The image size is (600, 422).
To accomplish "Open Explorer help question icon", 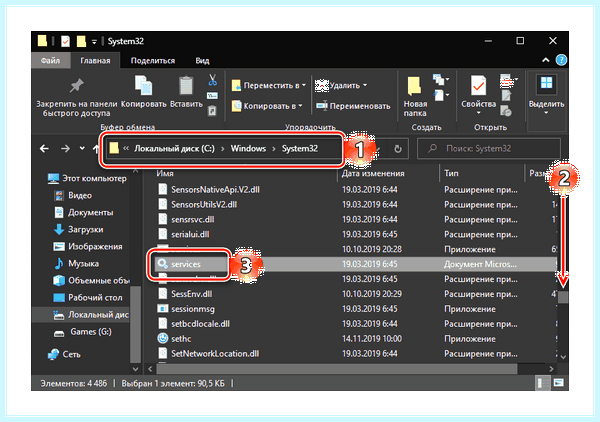I will (x=561, y=60).
